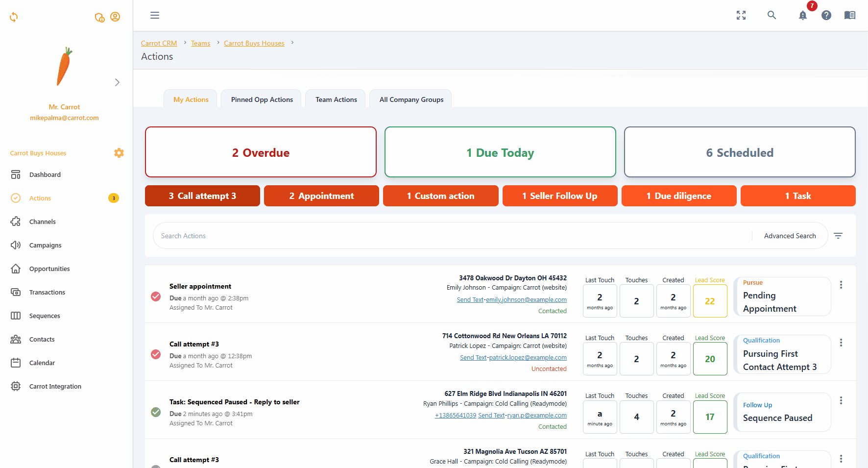Open the shield plus icon in sidebar header

[x=99, y=18]
